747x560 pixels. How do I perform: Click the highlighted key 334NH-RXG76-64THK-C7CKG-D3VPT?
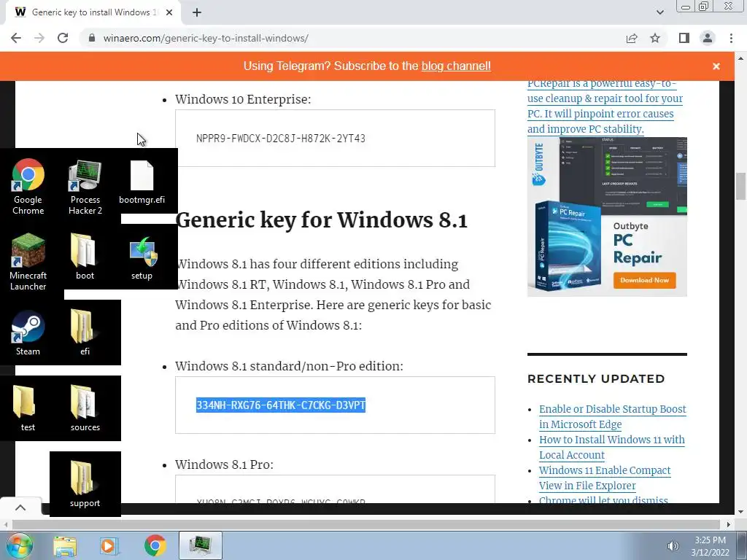click(x=281, y=405)
